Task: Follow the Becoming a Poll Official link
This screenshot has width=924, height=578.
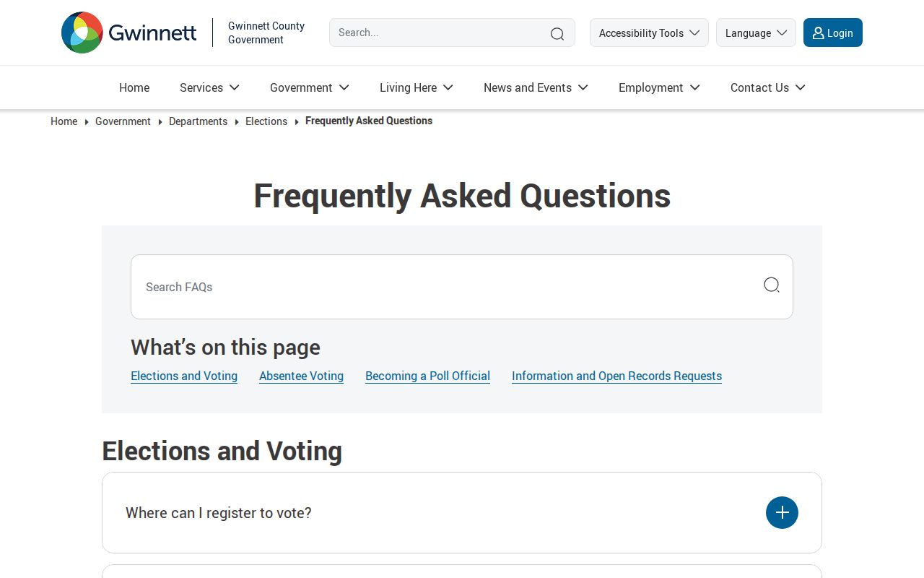Action: tap(427, 376)
